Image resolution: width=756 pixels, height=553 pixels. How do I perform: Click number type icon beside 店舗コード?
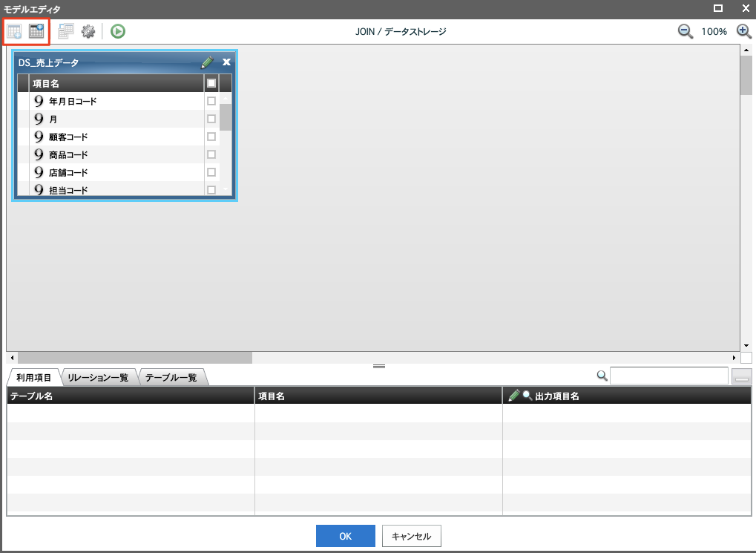(x=39, y=172)
